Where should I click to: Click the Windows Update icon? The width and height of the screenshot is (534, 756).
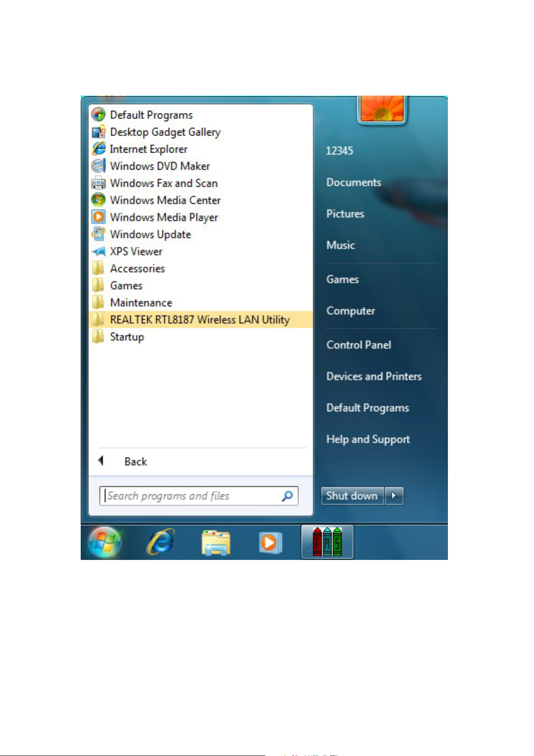click(99, 234)
